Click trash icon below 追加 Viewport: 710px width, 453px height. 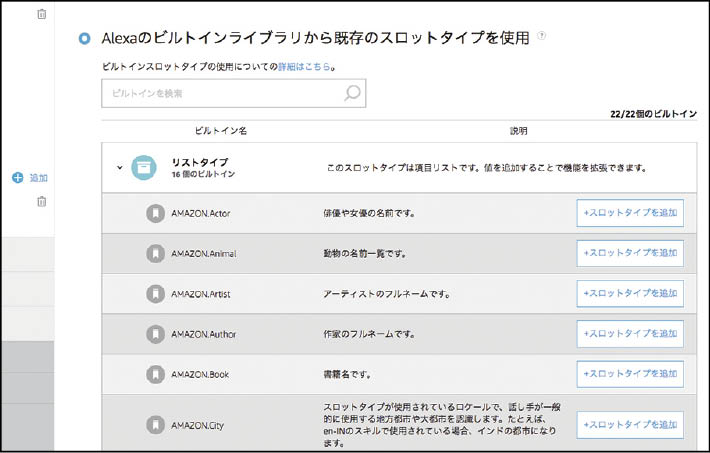[x=42, y=202]
